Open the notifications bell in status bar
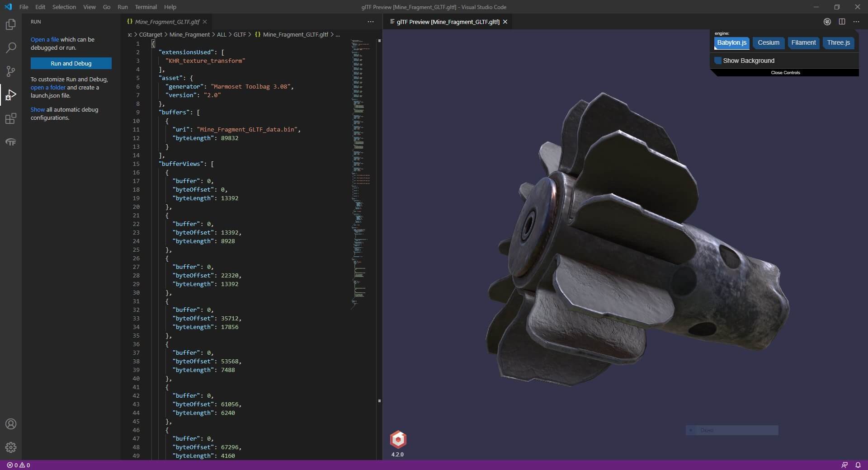868x470 pixels. 858,465
